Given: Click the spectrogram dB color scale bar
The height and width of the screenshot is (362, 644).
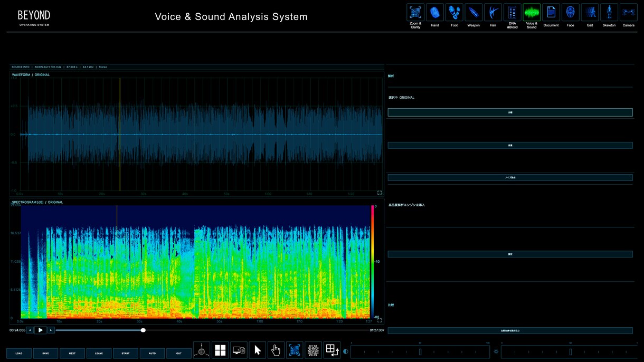Looking at the screenshot, I should (x=372, y=262).
